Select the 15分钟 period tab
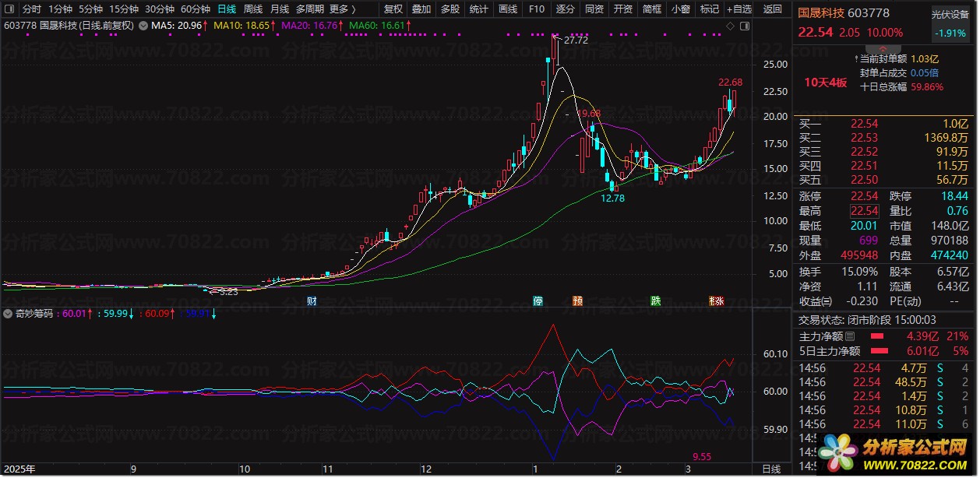The width and height of the screenshot is (980, 478). tap(123, 9)
